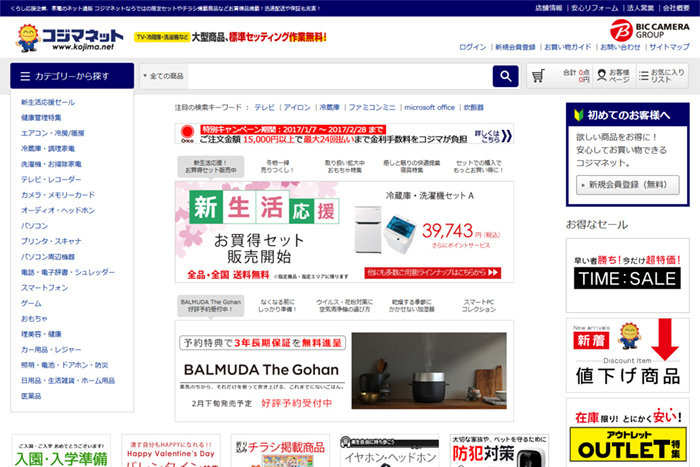Open the オーディオ・ヘッドホン category
700x467 pixels.
(x=58, y=210)
